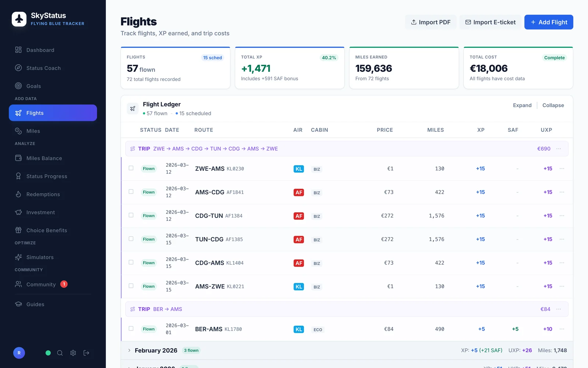Click the +5 SAF value on BER-AMS

(515, 329)
